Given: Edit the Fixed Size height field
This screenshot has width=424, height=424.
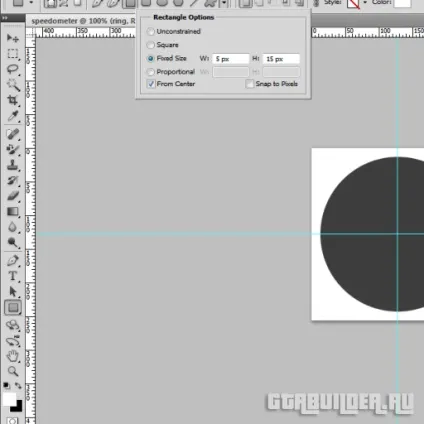Looking at the screenshot, I should click(x=281, y=59).
